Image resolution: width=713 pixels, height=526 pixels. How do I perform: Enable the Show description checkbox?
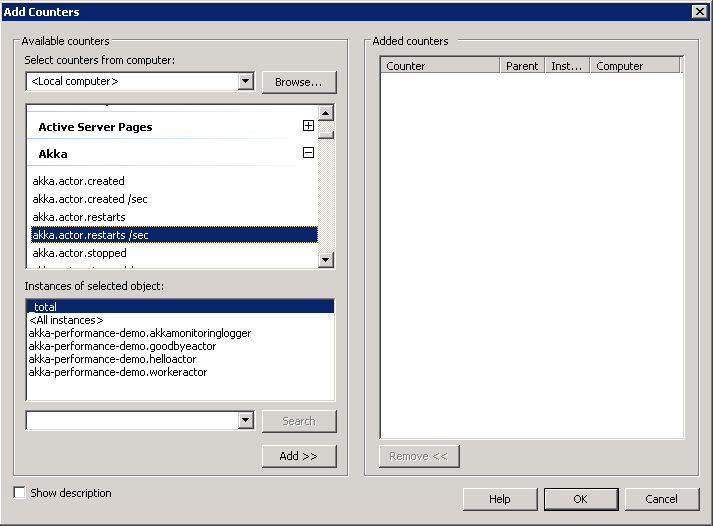[20, 493]
